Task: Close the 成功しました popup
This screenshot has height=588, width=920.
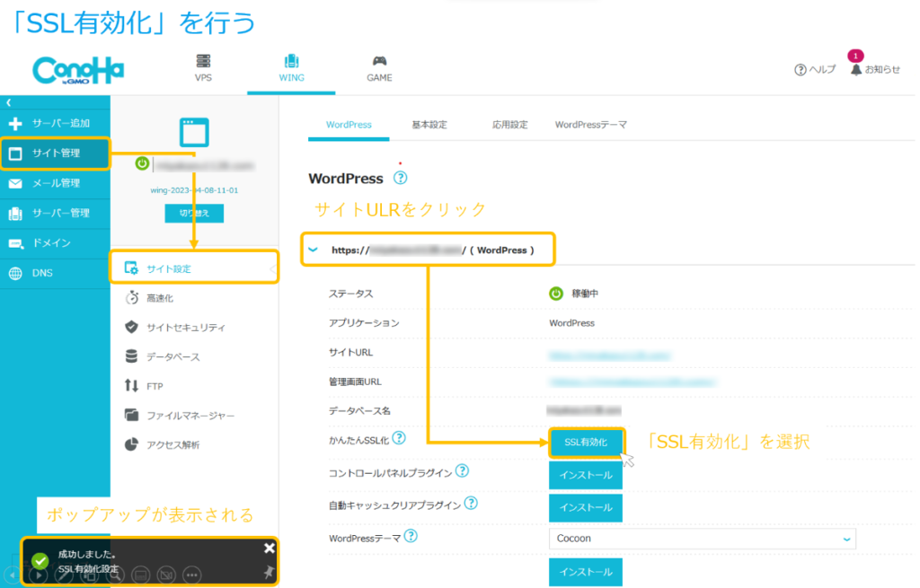Action: [x=270, y=549]
